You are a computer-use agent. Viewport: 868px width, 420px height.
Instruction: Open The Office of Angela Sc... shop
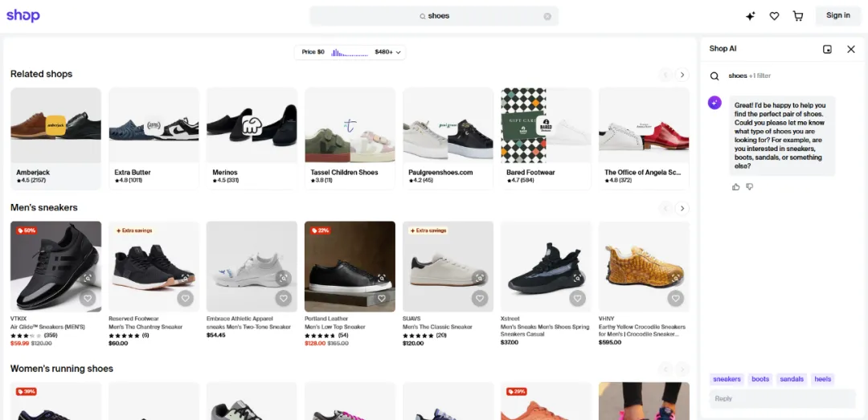(x=644, y=138)
